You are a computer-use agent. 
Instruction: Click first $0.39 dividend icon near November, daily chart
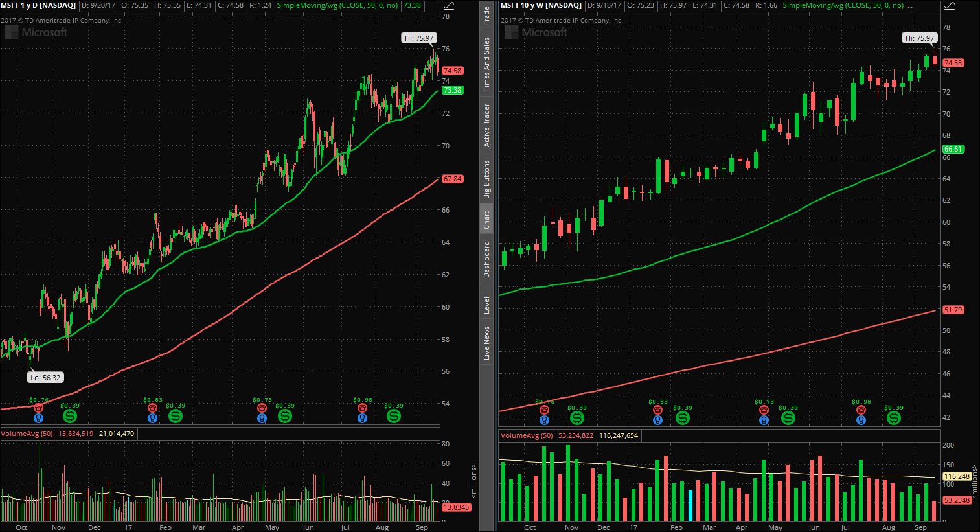click(69, 416)
